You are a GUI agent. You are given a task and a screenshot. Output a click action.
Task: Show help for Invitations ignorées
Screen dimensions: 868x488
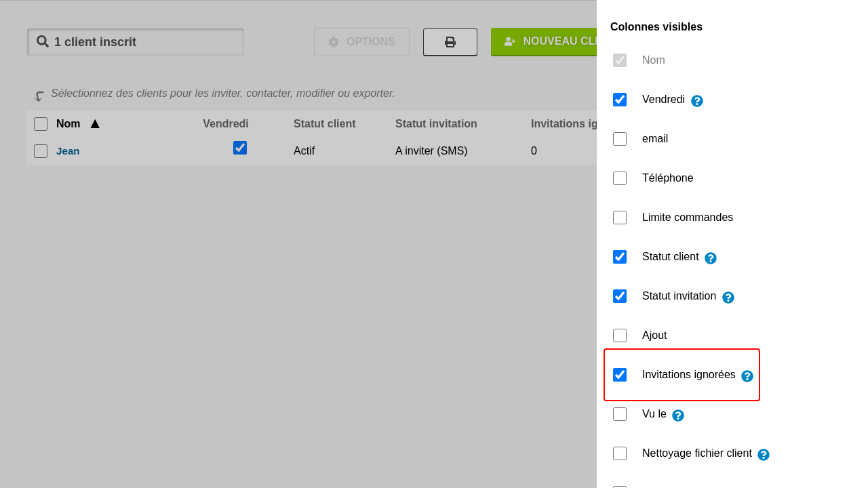(x=747, y=376)
